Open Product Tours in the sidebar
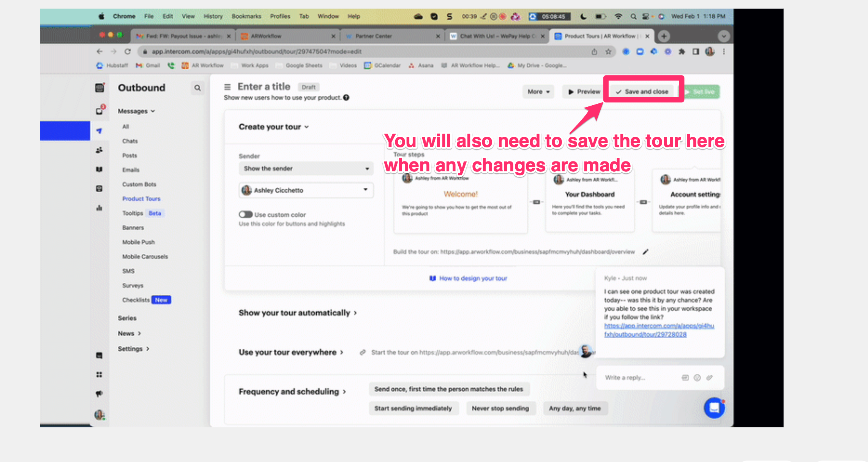Viewport: 868px width, 462px height. (x=141, y=199)
